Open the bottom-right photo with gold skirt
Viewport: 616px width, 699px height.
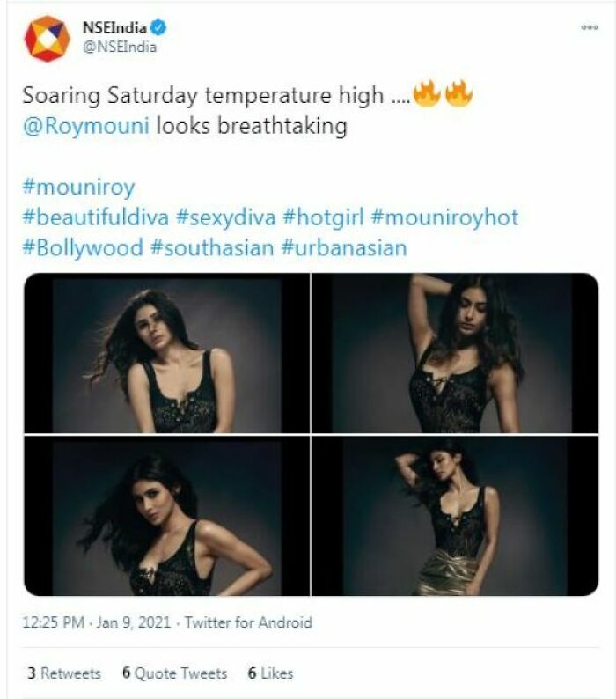pyautogui.click(x=454, y=516)
